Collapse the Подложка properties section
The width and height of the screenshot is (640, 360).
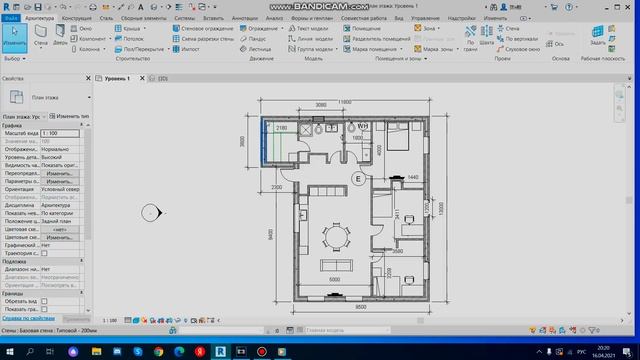click(x=81, y=261)
